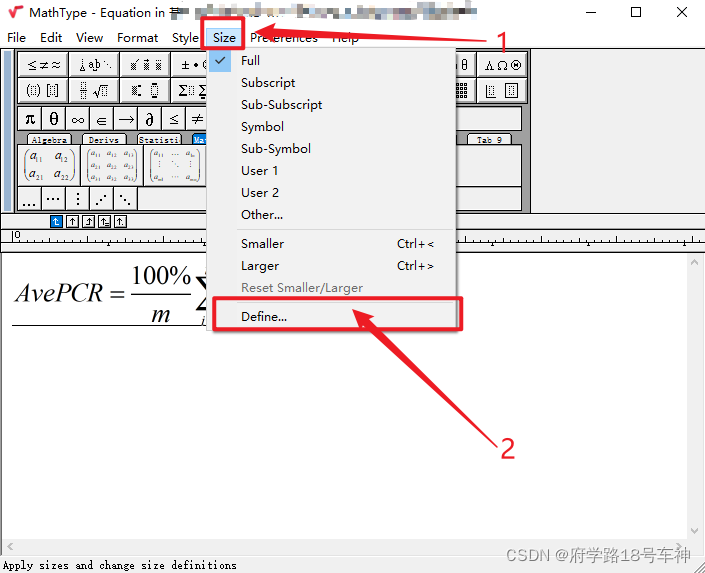
Task: Insert the infinity symbol
Action: click(77, 119)
